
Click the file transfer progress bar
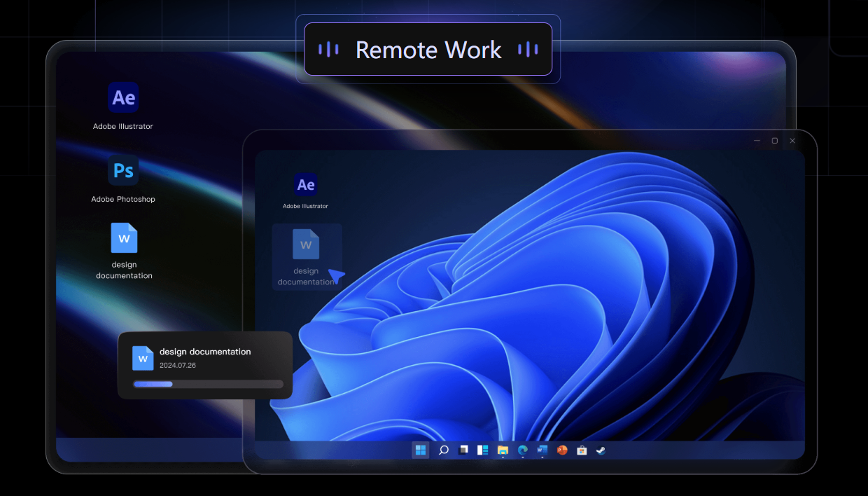(x=208, y=384)
